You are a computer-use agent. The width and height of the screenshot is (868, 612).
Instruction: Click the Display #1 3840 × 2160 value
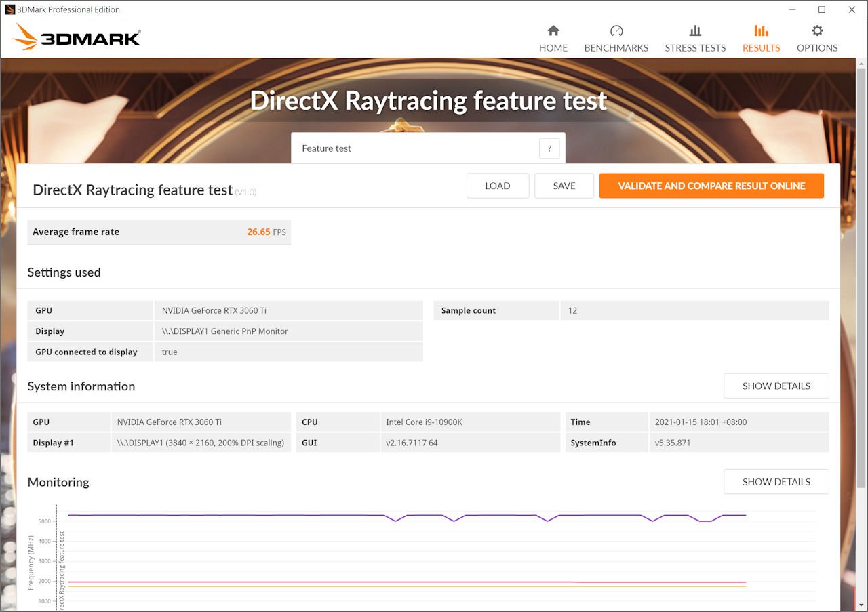pyautogui.click(x=200, y=443)
